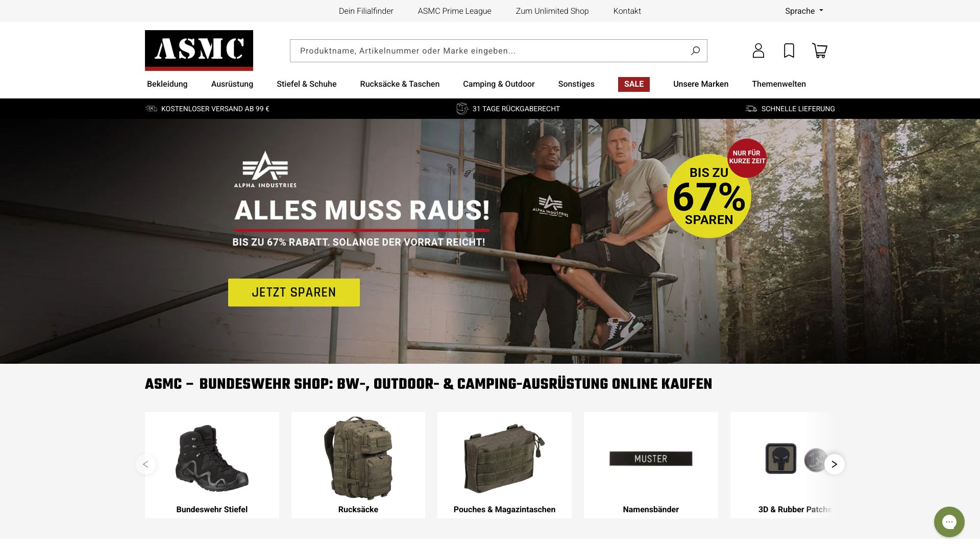Viewport: 980px width, 551px height.
Task: Click the carousel next arrow
Action: (x=835, y=464)
